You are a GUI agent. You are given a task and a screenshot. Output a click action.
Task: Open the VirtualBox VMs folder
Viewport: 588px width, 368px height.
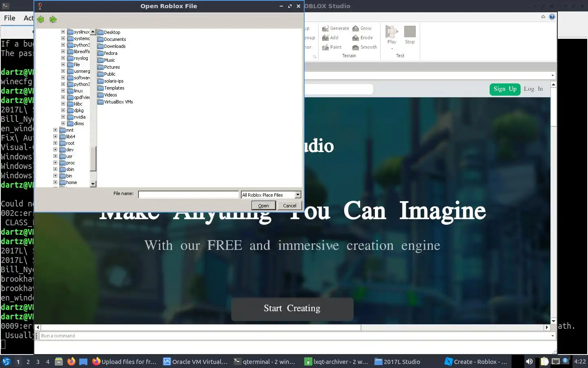[x=115, y=102]
